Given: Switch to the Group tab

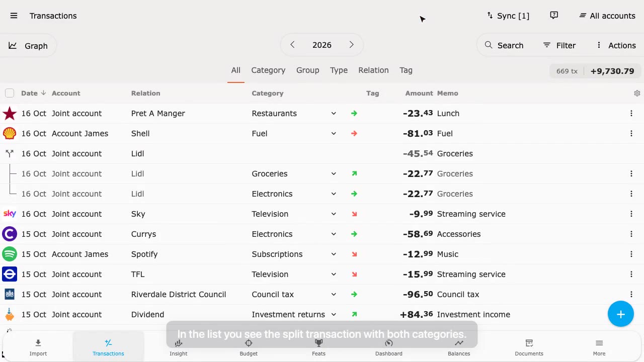Looking at the screenshot, I should [307, 70].
